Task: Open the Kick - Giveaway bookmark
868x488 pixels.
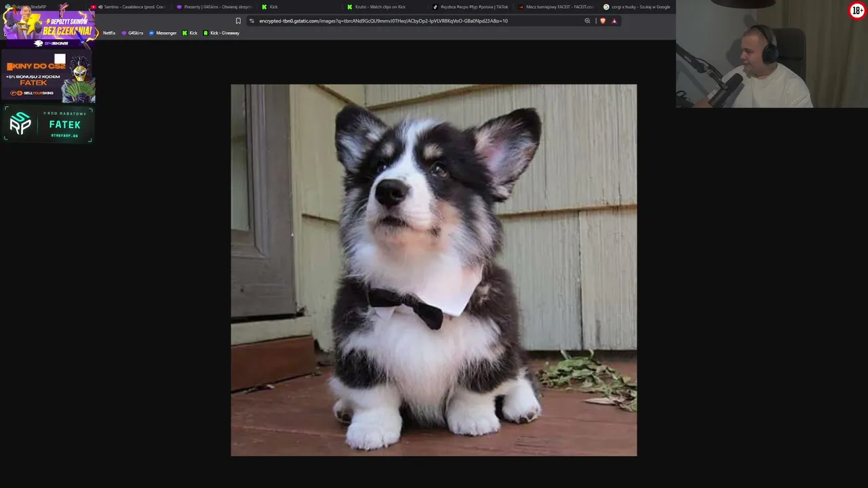Action: (x=222, y=33)
